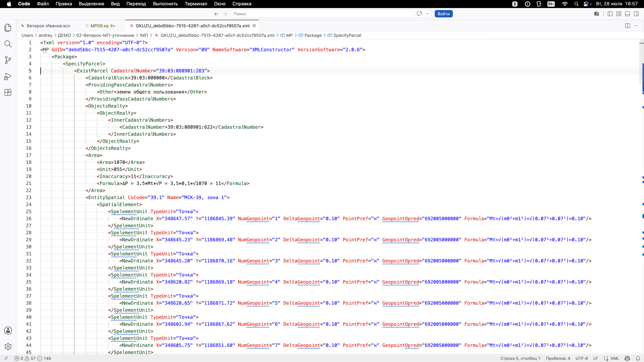Open the Manage gear icon
This screenshot has height=362, width=644.
tap(8, 346)
